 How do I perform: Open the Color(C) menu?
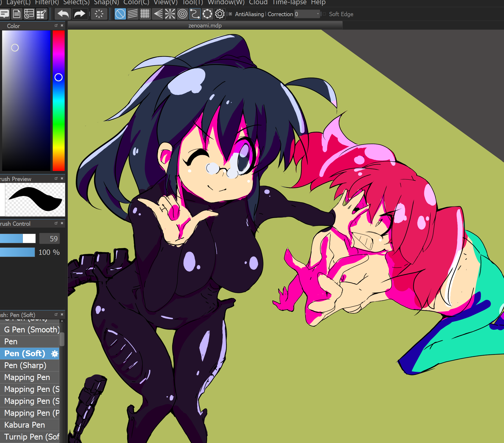point(136,3)
